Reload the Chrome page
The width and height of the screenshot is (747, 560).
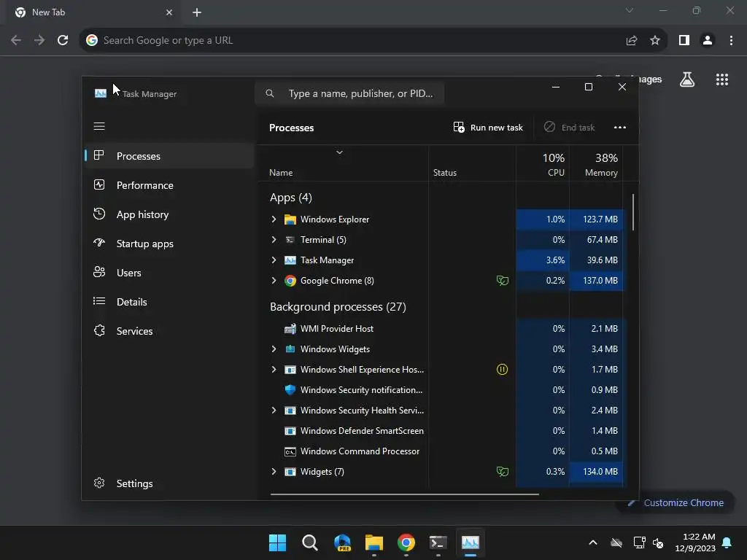coord(63,41)
